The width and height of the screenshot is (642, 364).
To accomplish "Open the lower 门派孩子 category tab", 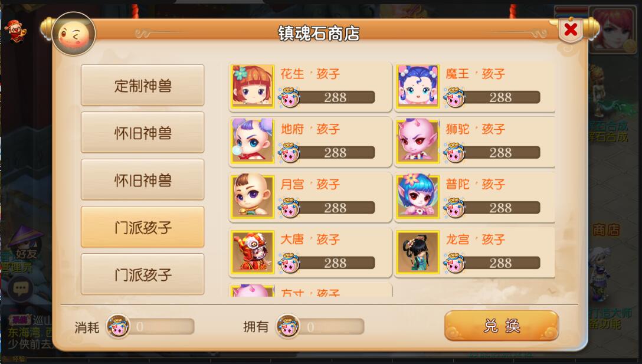I will 142,274.
